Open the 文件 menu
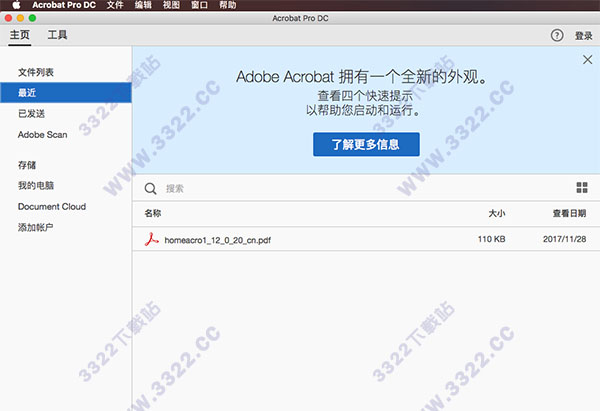Screen dimensions: 600x411 click(x=115, y=5)
